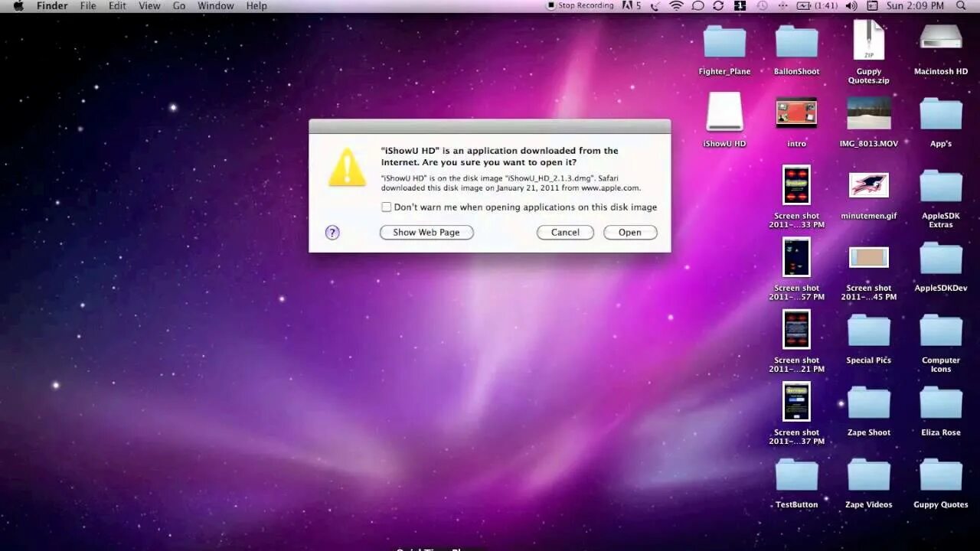Select the IMG_8013.MOV video thumbnail
Viewport: 980px width, 551px height.
(x=869, y=112)
